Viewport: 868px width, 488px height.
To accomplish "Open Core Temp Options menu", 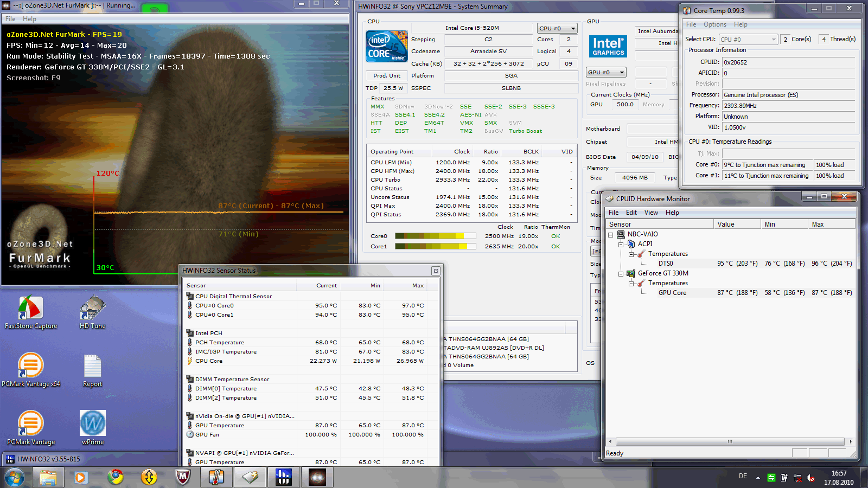I will point(714,24).
